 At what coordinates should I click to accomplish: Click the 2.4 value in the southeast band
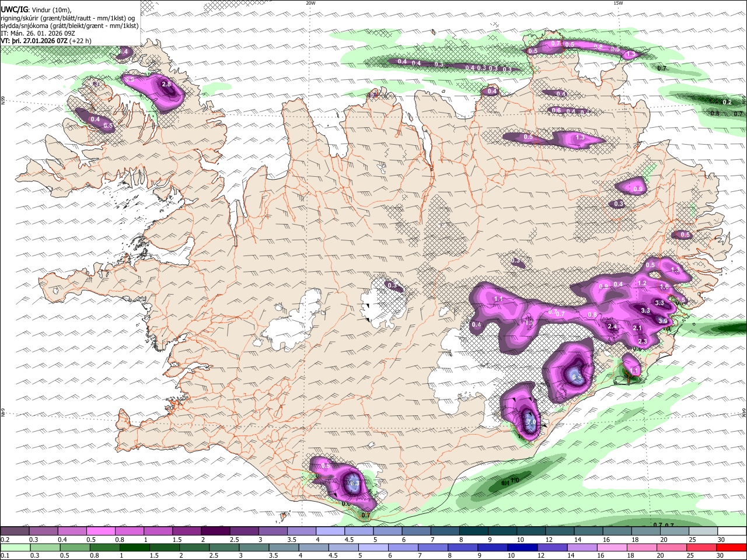pos(612,327)
